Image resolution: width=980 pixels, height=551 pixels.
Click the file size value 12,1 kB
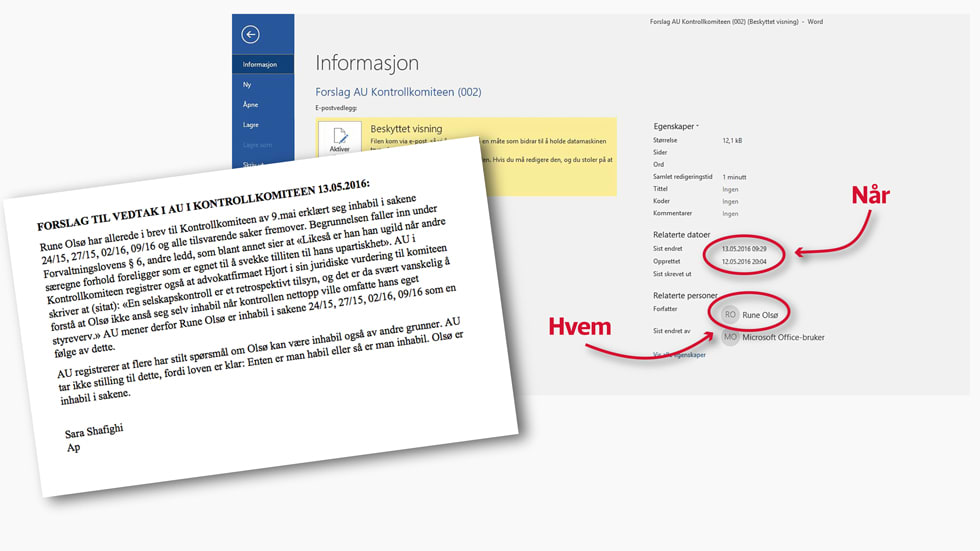(734, 140)
